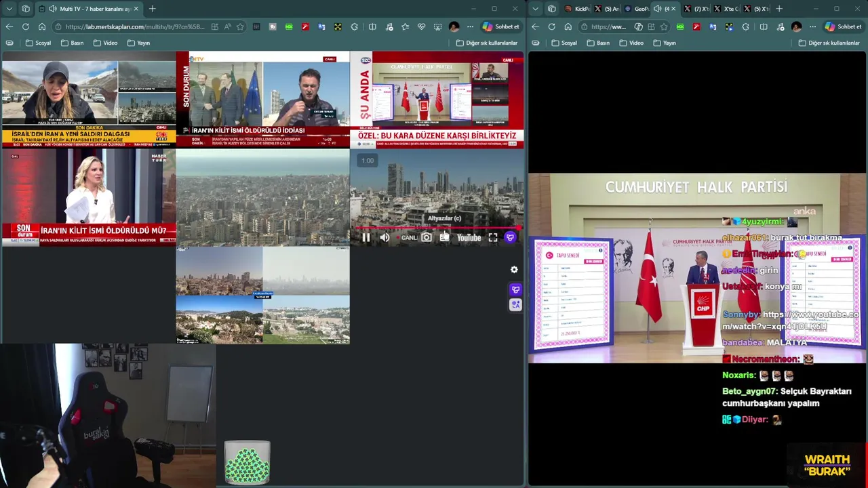The width and height of the screenshot is (868, 488).
Task: Open Sosyal bookmarks folder in right browser
Action: tap(564, 43)
